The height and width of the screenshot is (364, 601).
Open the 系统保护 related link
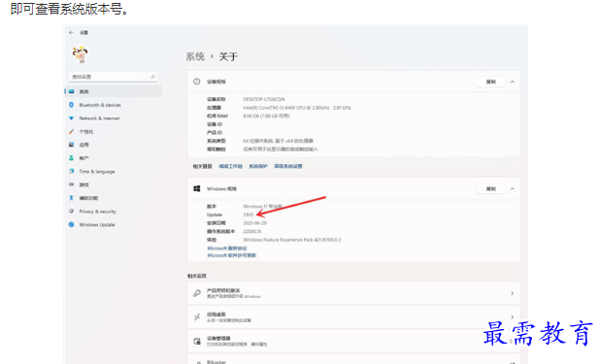click(x=258, y=166)
